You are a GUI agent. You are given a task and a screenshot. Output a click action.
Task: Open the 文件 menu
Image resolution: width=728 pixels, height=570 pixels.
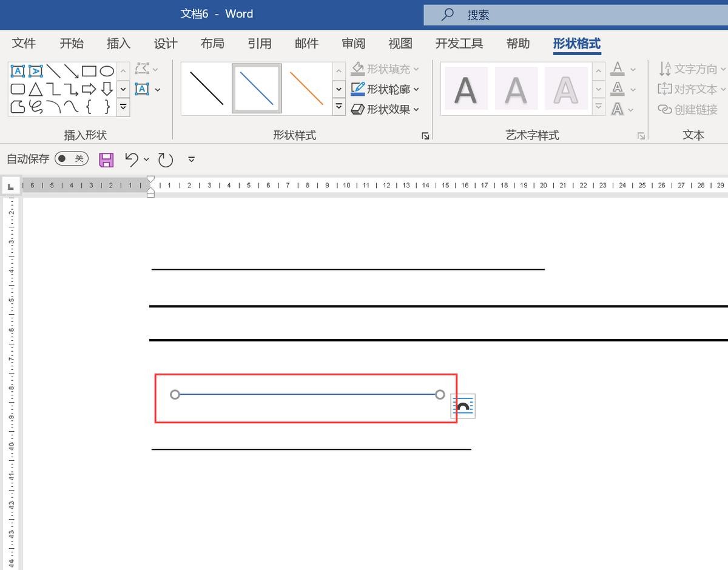[x=24, y=44]
